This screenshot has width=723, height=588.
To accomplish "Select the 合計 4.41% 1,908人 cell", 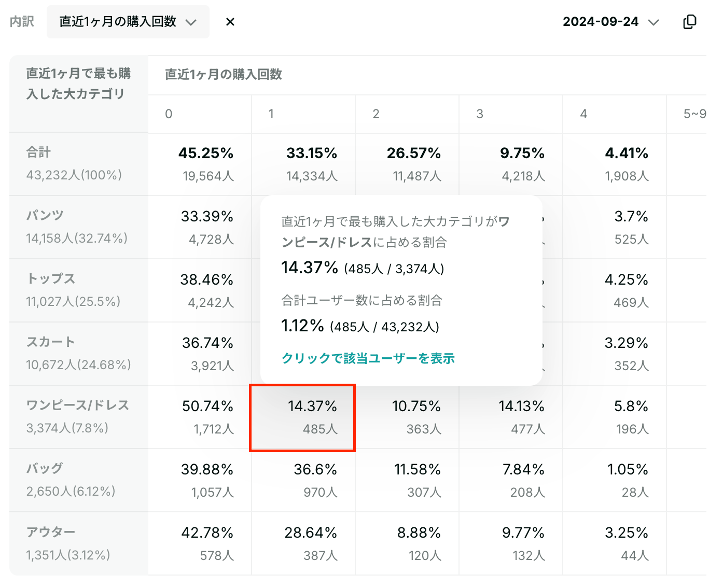I will 615,164.
